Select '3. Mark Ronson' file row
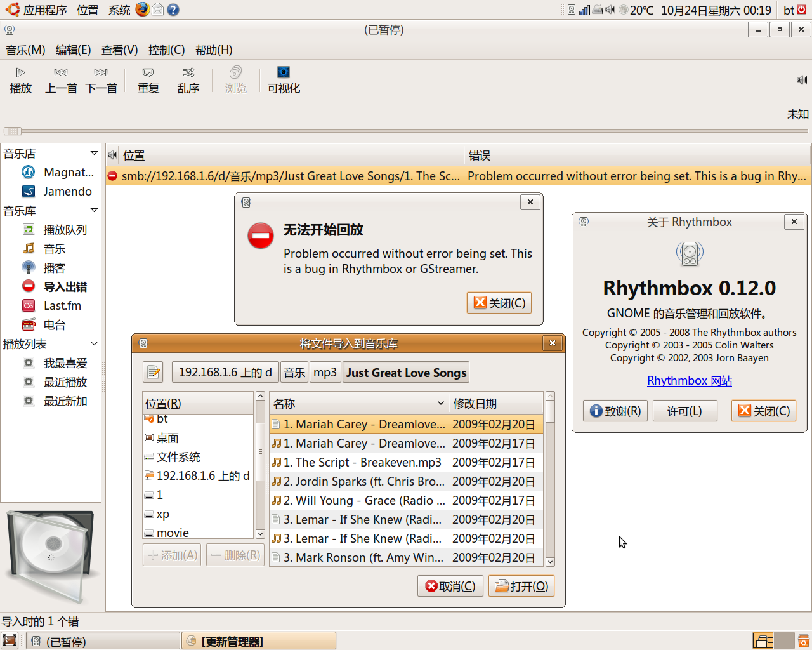812x650 pixels. pos(406,557)
